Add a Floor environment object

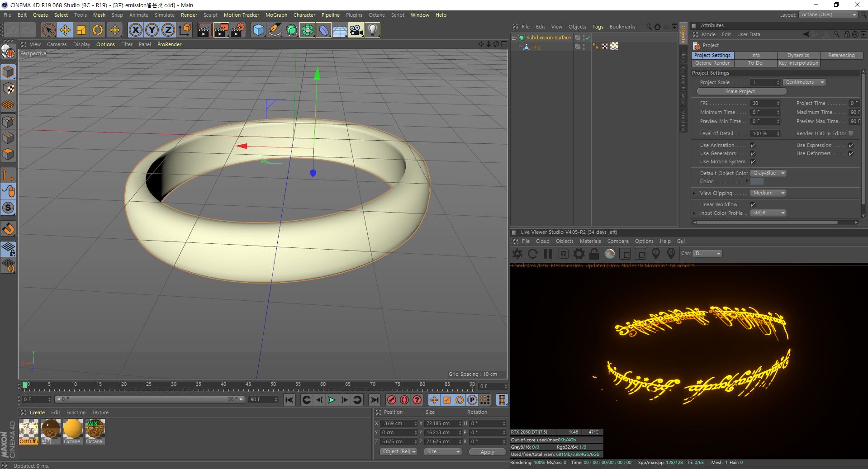click(x=340, y=30)
